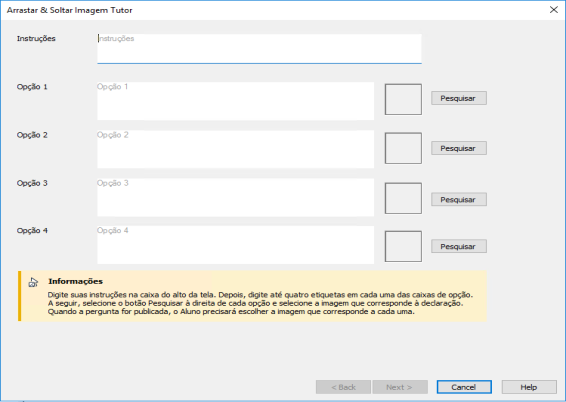566x402 pixels.
Task: Click the Instruções text input field
Action: pos(259,49)
